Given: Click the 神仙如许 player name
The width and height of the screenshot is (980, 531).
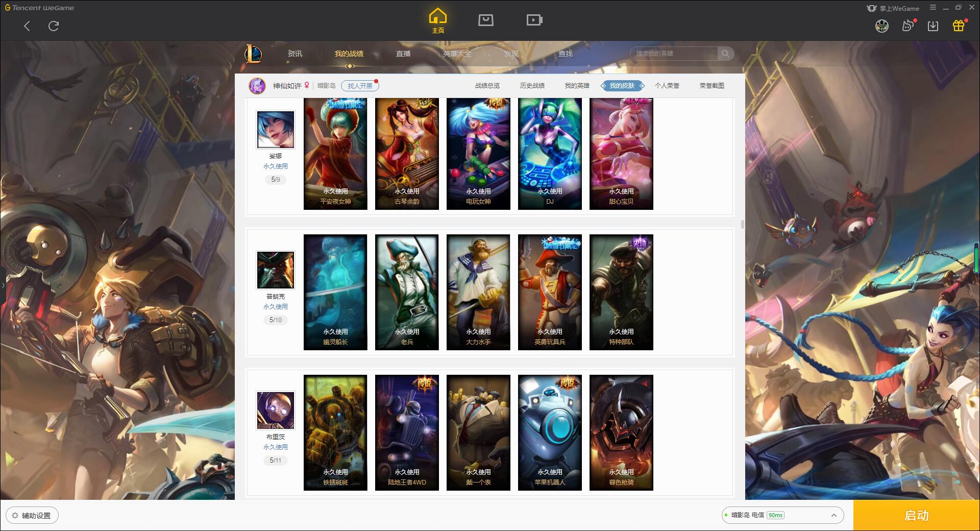Looking at the screenshot, I should tap(287, 86).
